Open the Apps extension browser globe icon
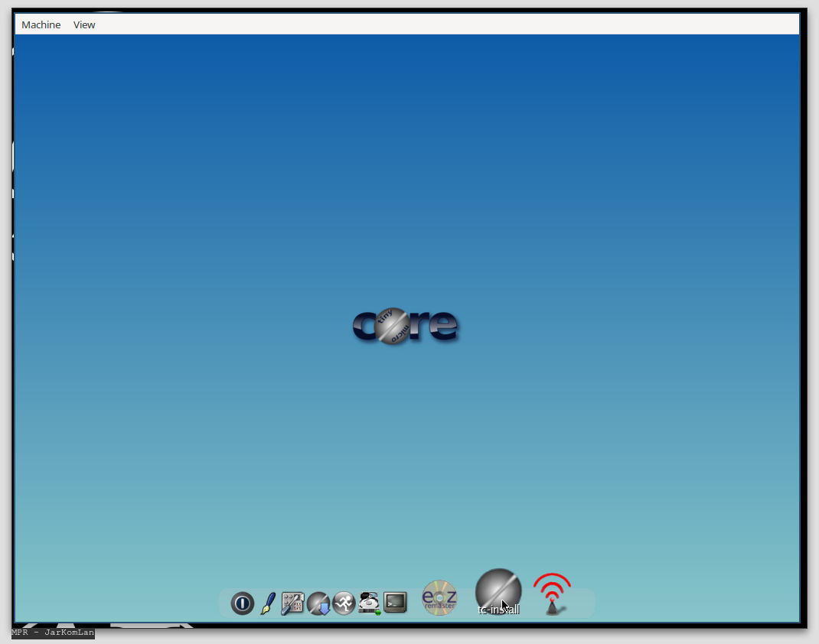Viewport: 819px width, 644px height. tap(320, 603)
